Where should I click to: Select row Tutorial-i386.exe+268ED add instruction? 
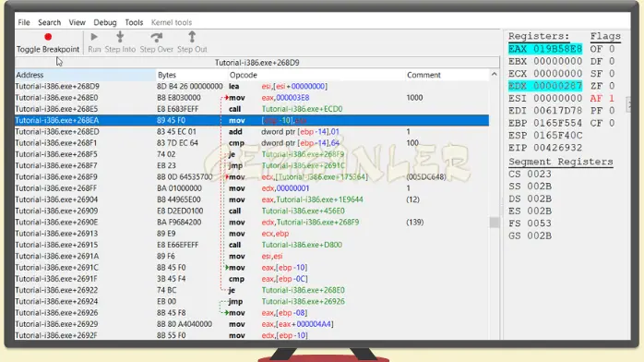pos(252,131)
